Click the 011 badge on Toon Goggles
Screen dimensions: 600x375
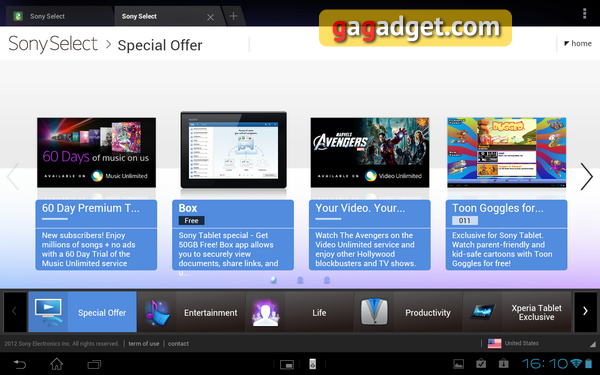click(465, 220)
